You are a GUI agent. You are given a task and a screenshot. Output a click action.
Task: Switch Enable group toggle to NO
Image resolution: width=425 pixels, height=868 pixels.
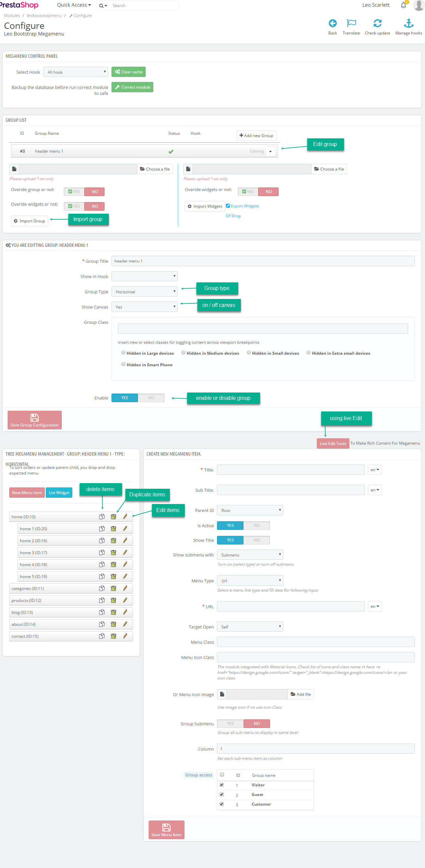[x=151, y=398]
